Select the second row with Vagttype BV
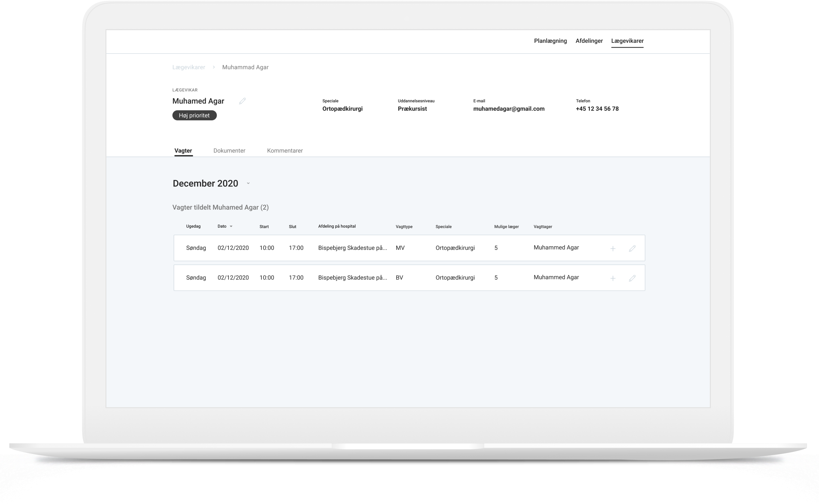The width and height of the screenshot is (819, 504). click(x=399, y=278)
